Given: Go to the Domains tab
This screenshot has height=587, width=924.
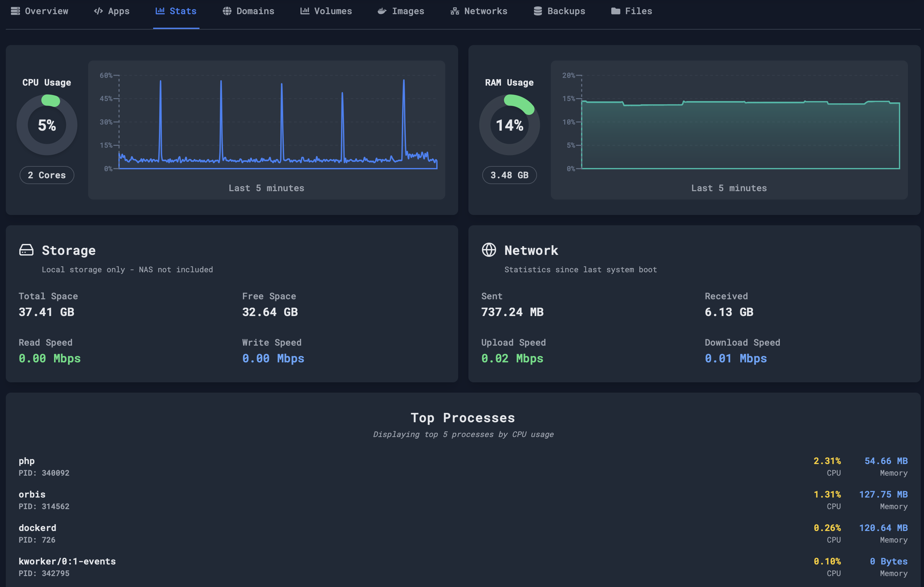Looking at the screenshot, I should tap(249, 11).
